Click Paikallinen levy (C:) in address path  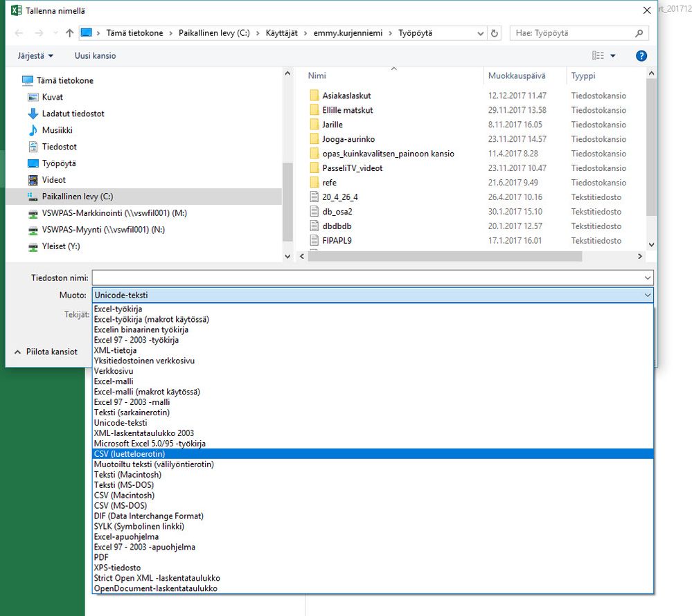pyautogui.click(x=214, y=33)
